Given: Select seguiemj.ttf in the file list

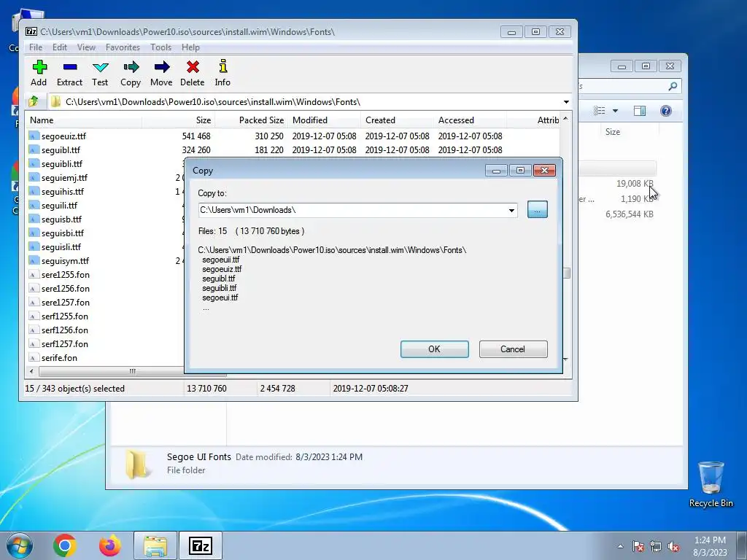Looking at the screenshot, I should click(64, 178).
